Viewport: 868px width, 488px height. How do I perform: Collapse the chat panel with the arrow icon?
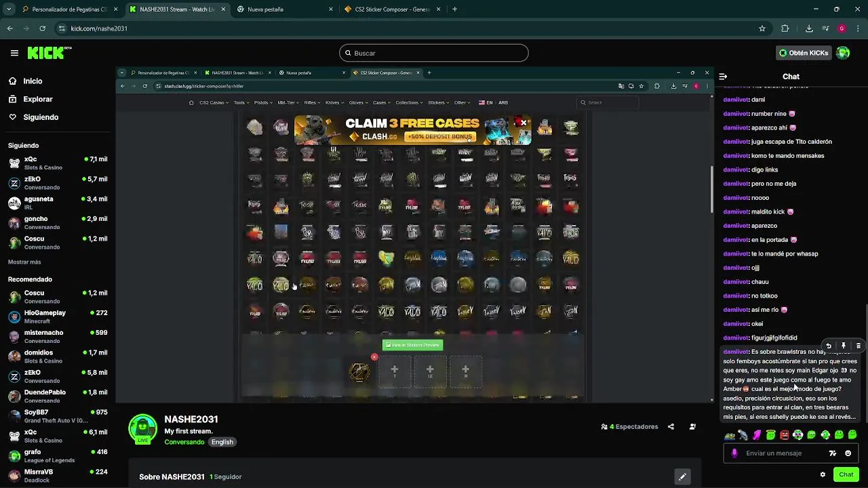coord(723,77)
